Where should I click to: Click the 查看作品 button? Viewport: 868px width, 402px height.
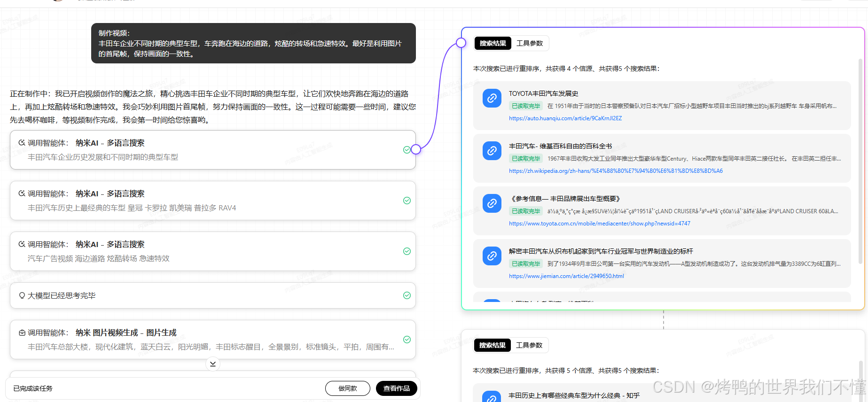tap(397, 388)
